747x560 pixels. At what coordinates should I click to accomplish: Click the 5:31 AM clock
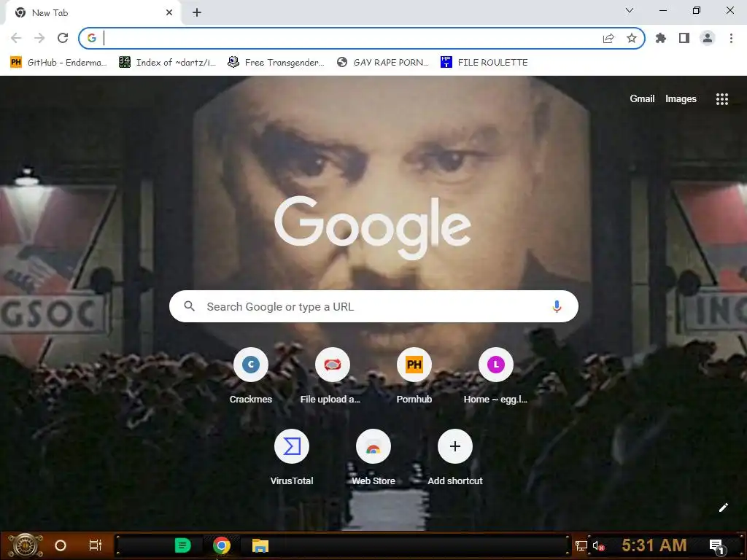coord(654,545)
